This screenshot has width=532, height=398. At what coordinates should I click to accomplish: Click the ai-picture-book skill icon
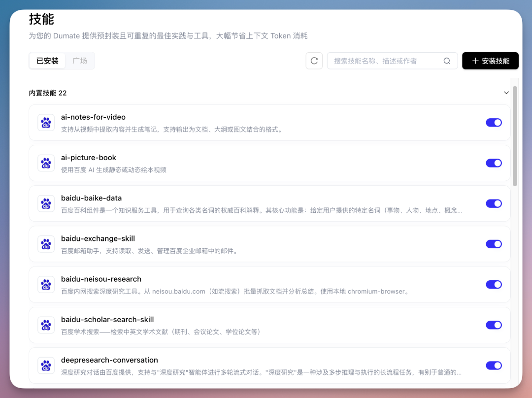coord(46,163)
